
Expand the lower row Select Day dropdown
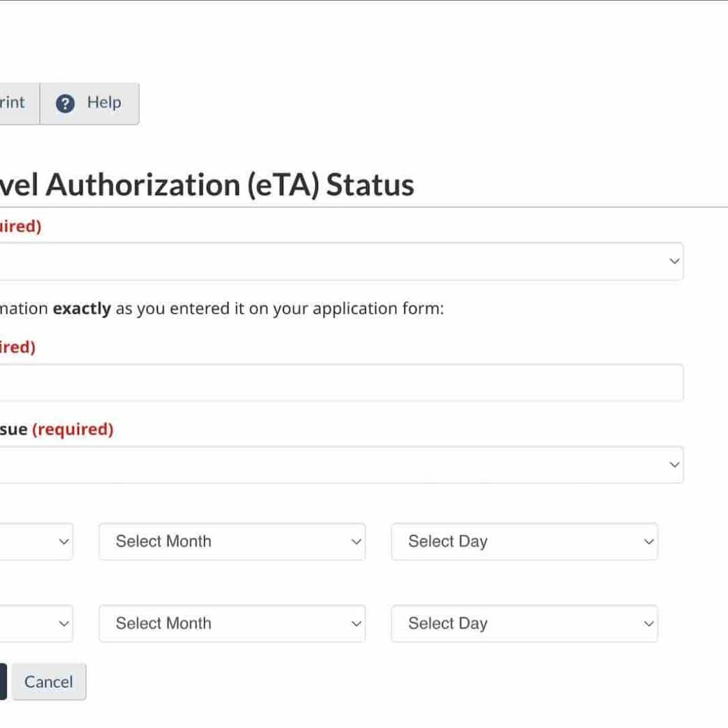[x=524, y=623]
